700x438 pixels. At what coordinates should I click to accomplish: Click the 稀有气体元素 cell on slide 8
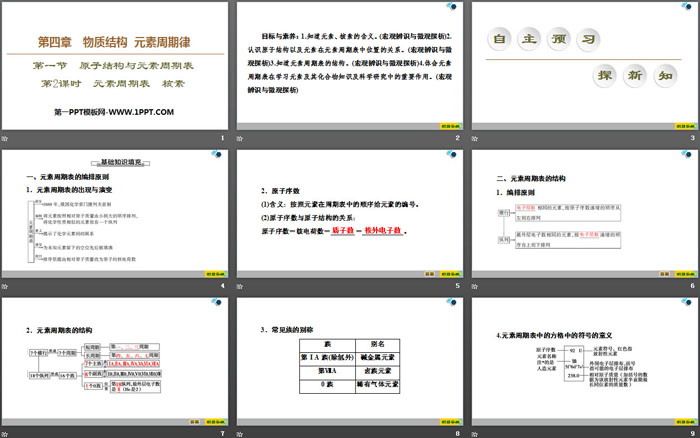378,384
